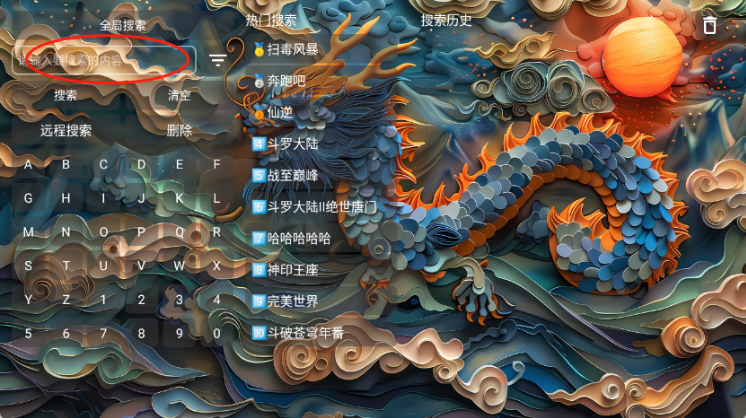Tap letter key D
The width and height of the screenshot is (746, 418).
coord(141,165)
